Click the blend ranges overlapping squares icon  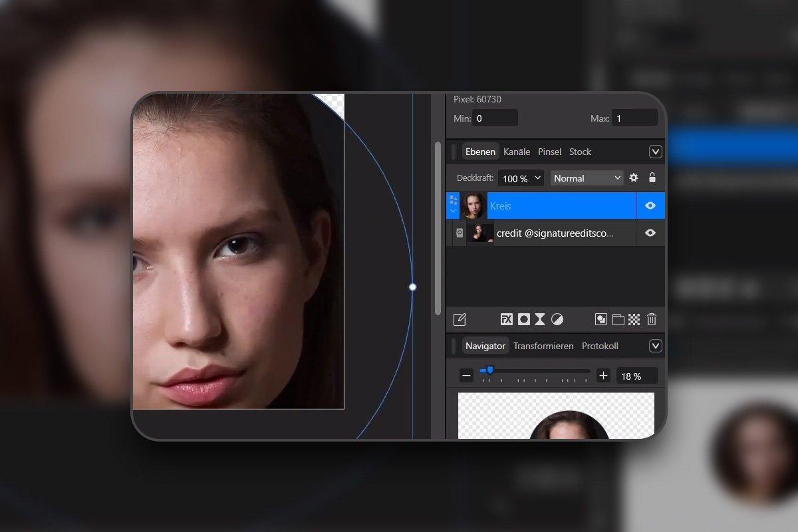pos(601,319)
